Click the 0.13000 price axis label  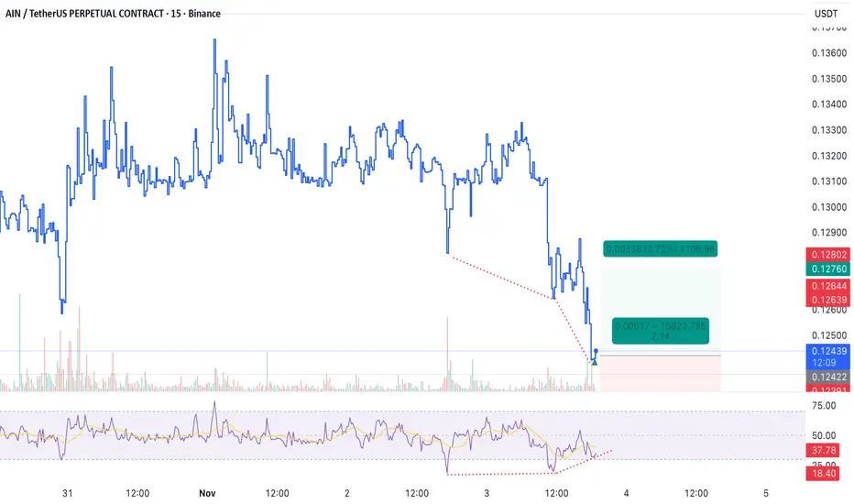pos(829,207)
